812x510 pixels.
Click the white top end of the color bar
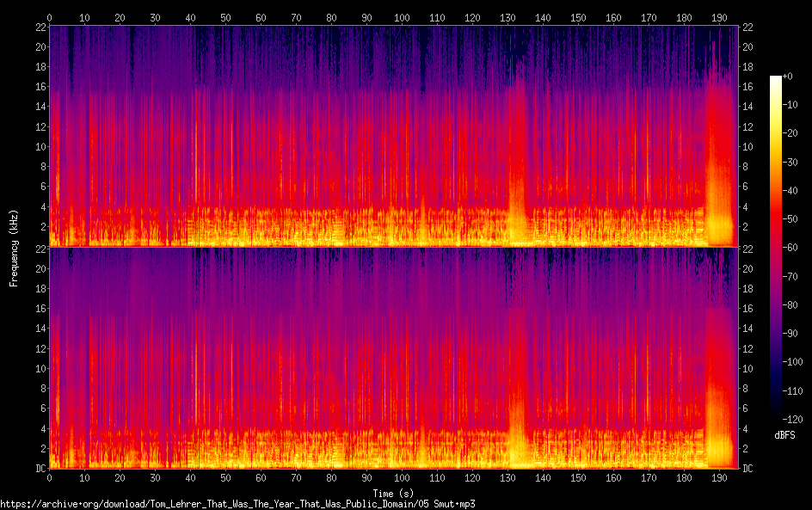(776, 80)
